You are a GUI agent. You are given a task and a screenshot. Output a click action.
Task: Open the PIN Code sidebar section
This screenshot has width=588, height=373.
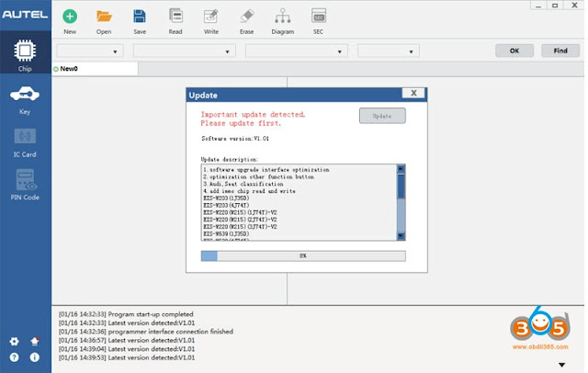tap(25, 186)
